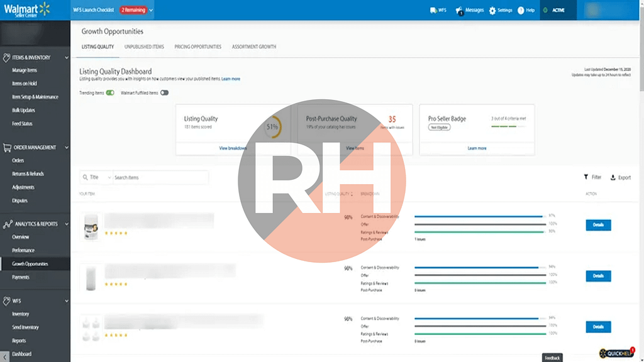644x362 pixels.
Task: Click View breakdown on Listing Quality card
Action: (233, 148)
